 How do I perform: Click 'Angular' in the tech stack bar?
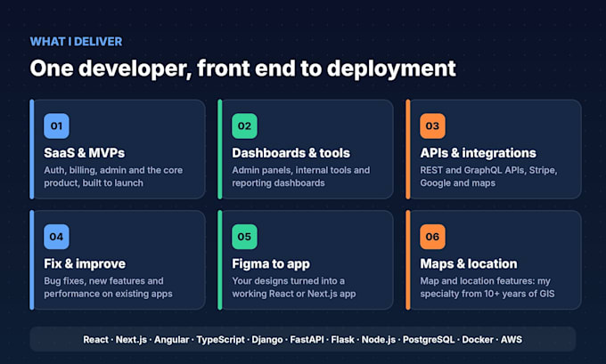(x=172, y=340)
